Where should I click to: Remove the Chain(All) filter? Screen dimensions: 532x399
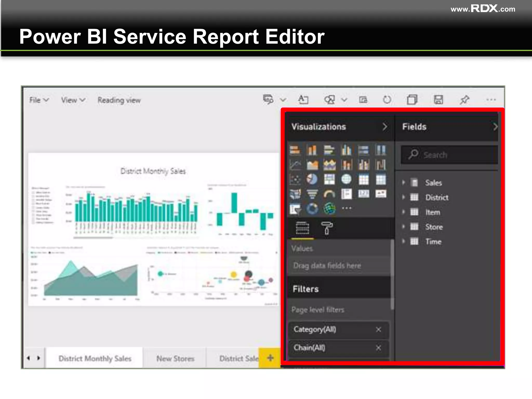pos(378,348)
